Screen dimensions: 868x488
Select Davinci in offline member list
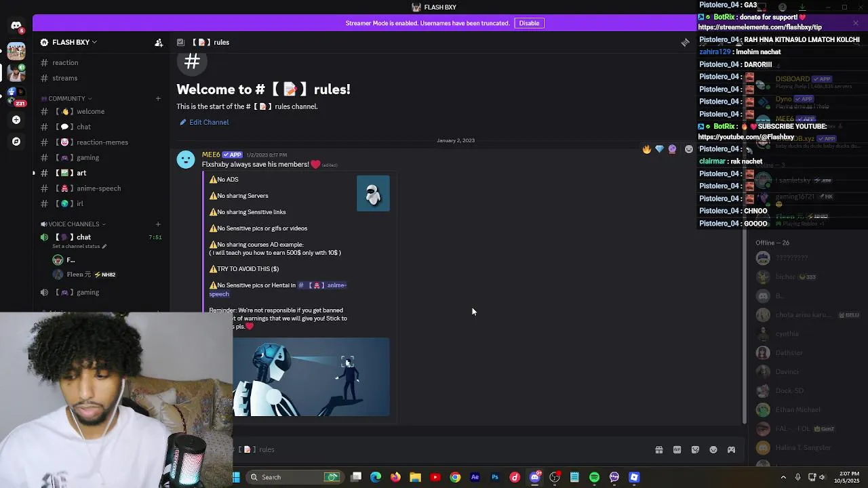pyautogui.click(x=787, y=372)
